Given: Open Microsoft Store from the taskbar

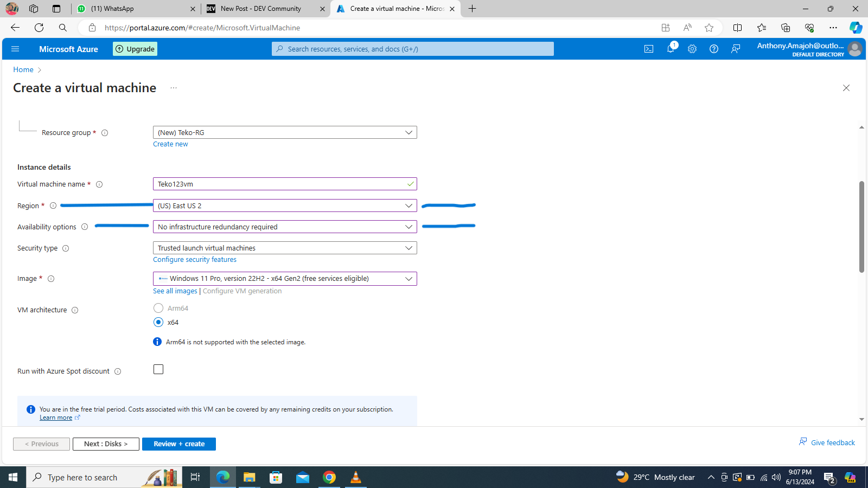Looking at the screenshot, I should pyautogui.click(x=276, y=477).
